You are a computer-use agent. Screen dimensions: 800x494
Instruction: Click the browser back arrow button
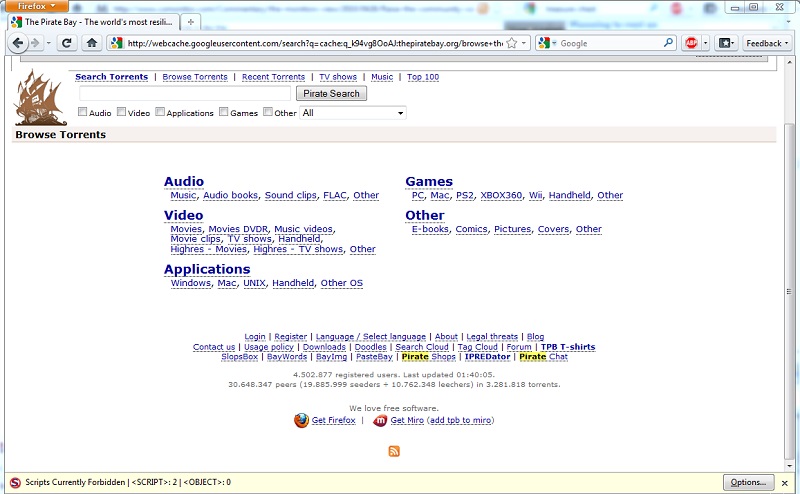point(18,43)
